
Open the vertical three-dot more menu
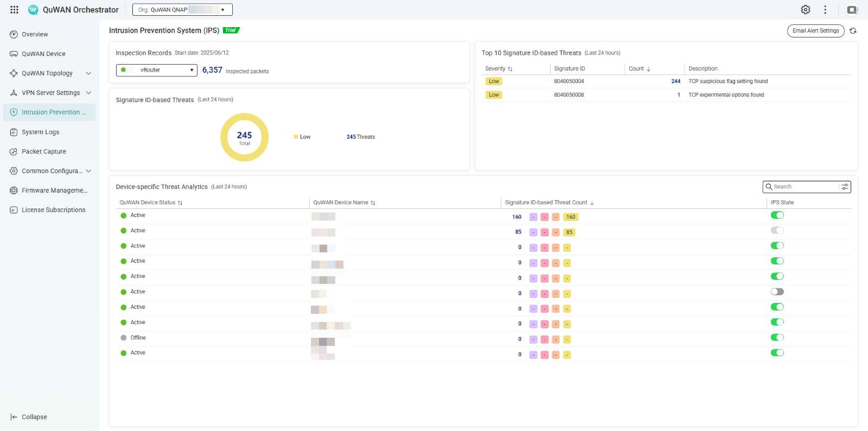tap(825, 10)
